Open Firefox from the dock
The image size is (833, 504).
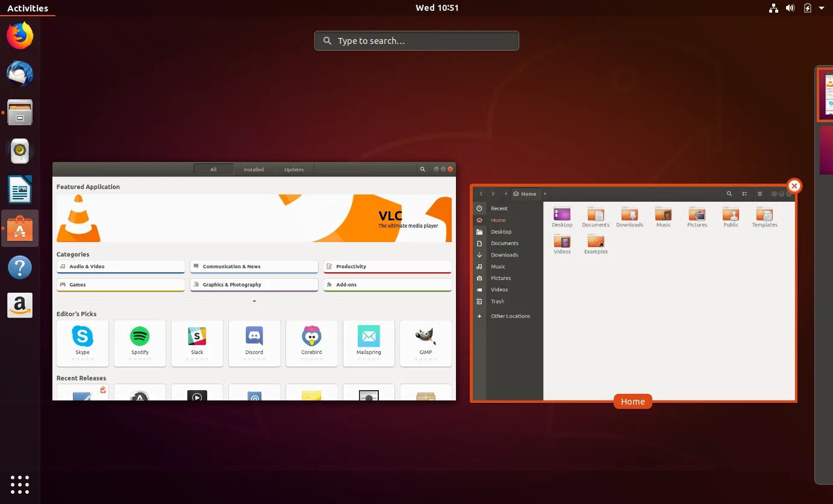pyautogui.click(x=20, y=36)
